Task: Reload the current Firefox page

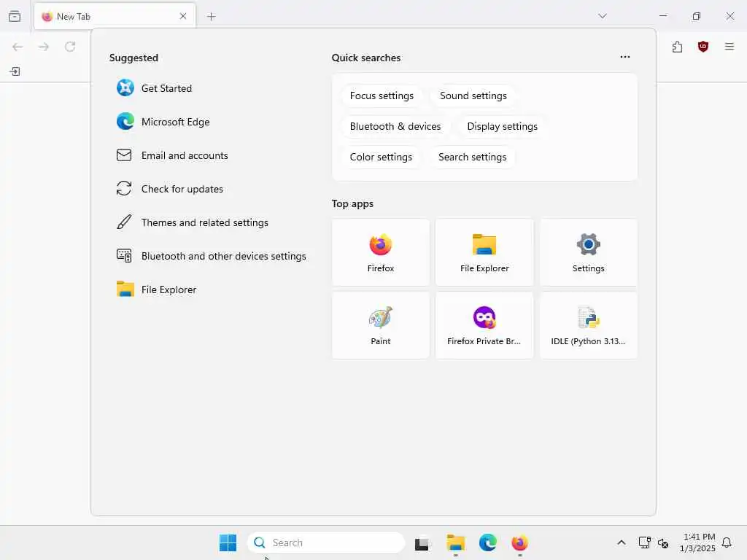Action: coord(70,47)
